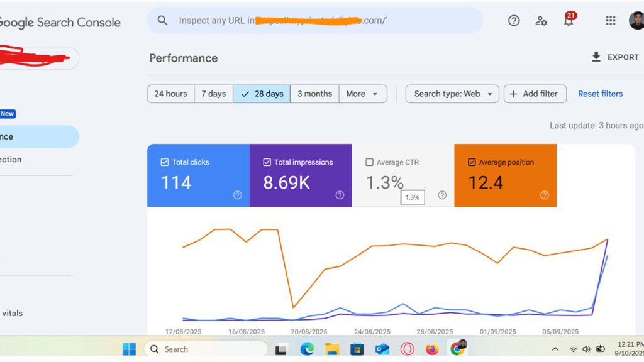Screen dimensions: 644x362
Task: Open the Help question mark icon
Action: (x=513, y=20)
